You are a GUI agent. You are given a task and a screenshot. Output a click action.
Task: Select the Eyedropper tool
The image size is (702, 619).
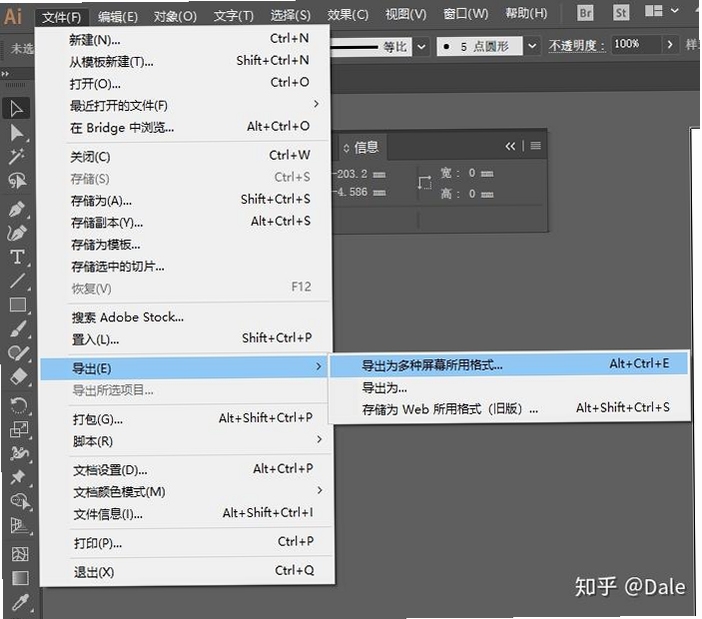pos(20,602)
